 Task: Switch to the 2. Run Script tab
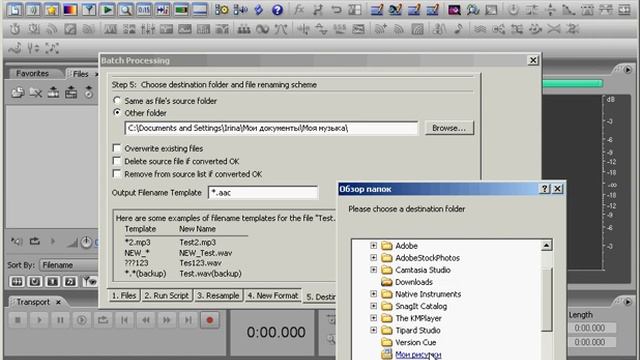pyautogui.click(x=167, y=296)
